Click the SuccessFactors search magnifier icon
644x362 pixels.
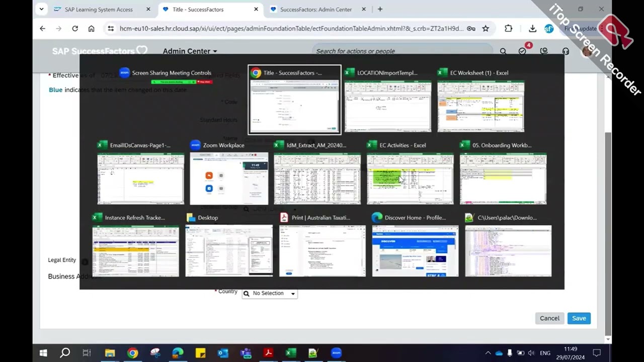click(x=503, y=51)
